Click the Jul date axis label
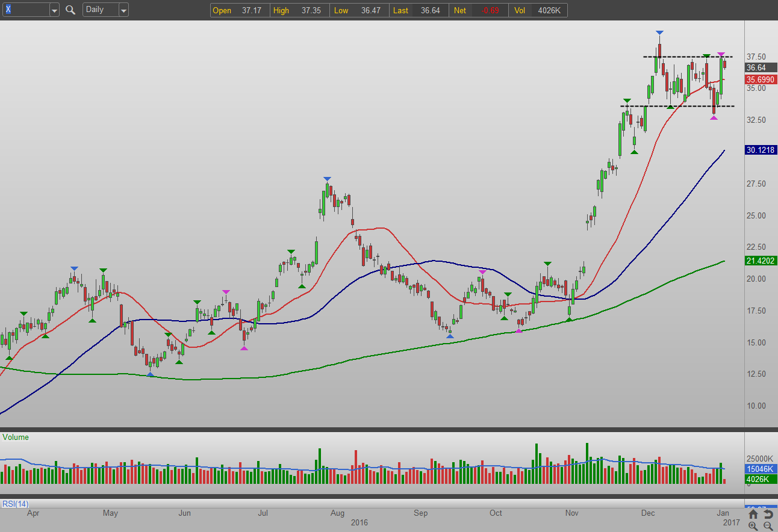 point(263,513)
